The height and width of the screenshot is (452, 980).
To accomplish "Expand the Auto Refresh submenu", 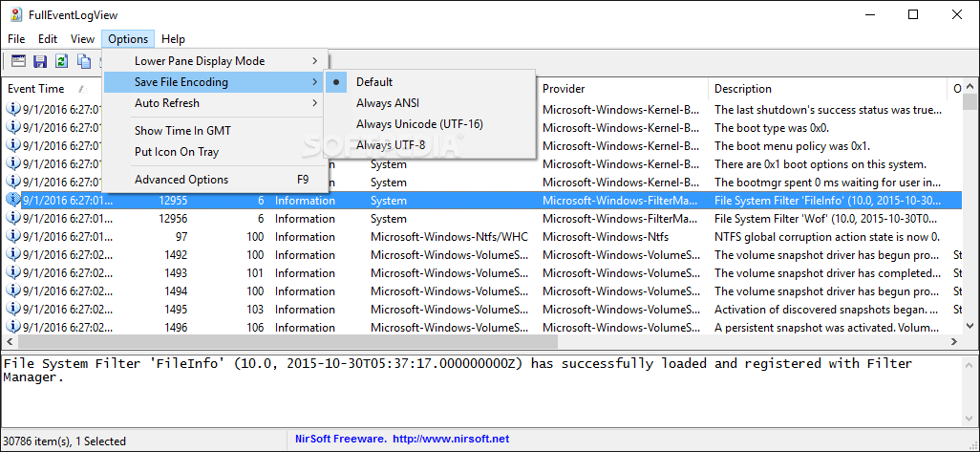I will click(214, 103).
